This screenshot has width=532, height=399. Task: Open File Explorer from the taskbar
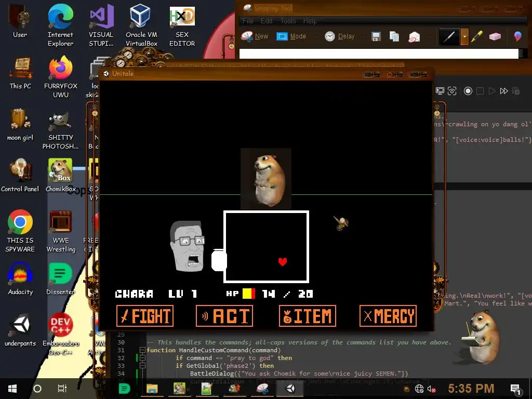[x=152, y=389]
